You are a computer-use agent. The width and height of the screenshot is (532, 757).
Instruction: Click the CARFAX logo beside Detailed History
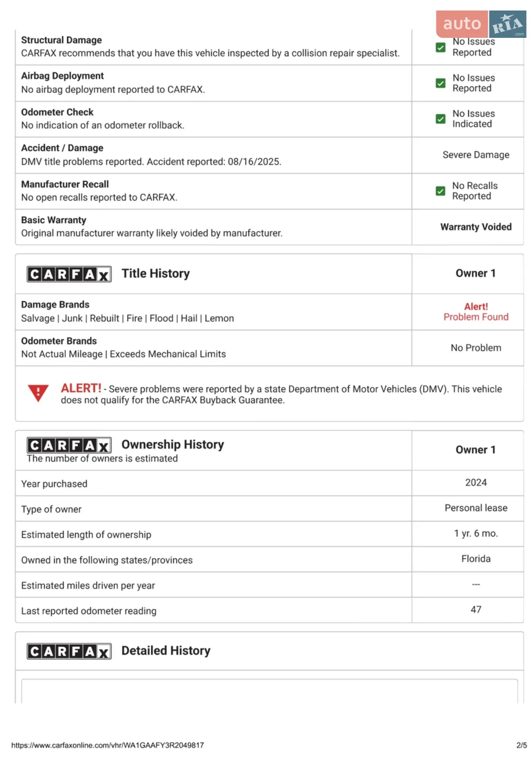pos(69,651)
